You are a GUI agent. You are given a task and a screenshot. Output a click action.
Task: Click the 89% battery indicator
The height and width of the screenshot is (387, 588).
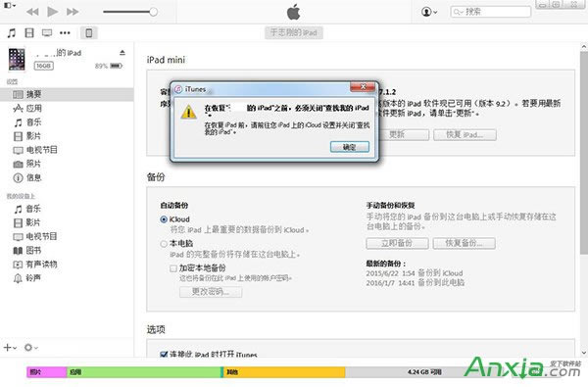109,66
